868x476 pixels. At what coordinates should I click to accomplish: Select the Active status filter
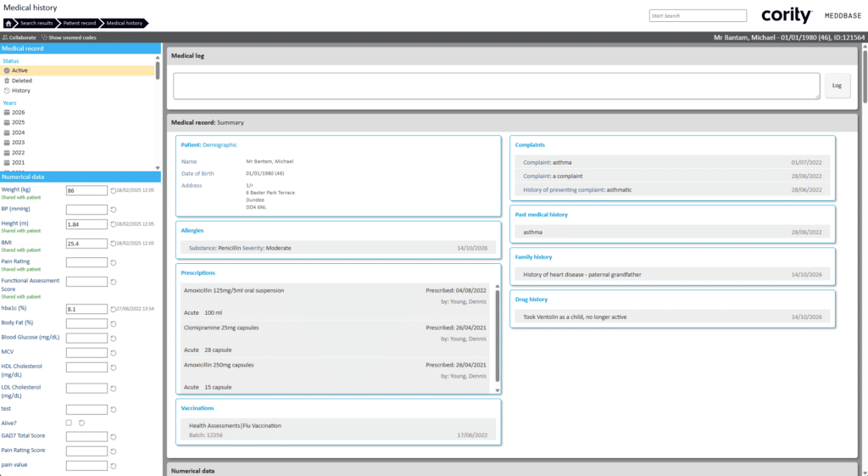coord(78,70)
